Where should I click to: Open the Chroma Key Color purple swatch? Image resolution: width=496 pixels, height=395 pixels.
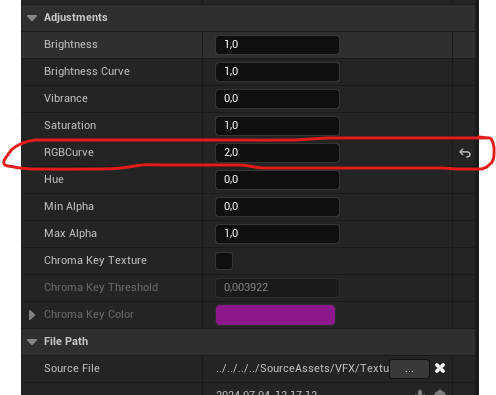coord(275,315)
